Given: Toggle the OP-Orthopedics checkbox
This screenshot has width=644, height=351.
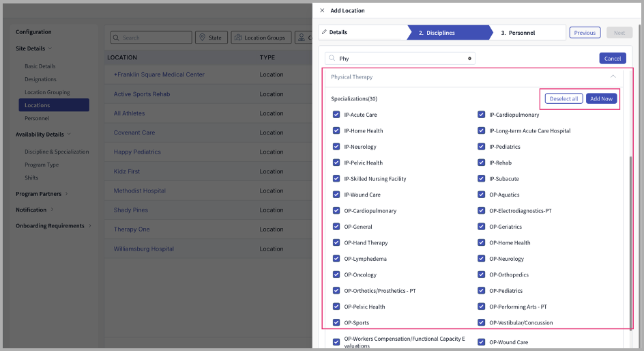Looking at the screenshot, I should (482, 275).
